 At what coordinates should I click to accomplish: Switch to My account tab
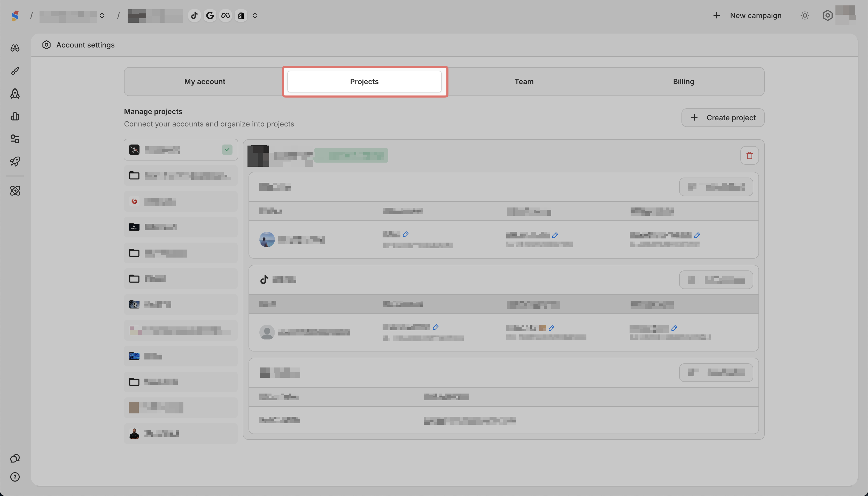[205, 81]
